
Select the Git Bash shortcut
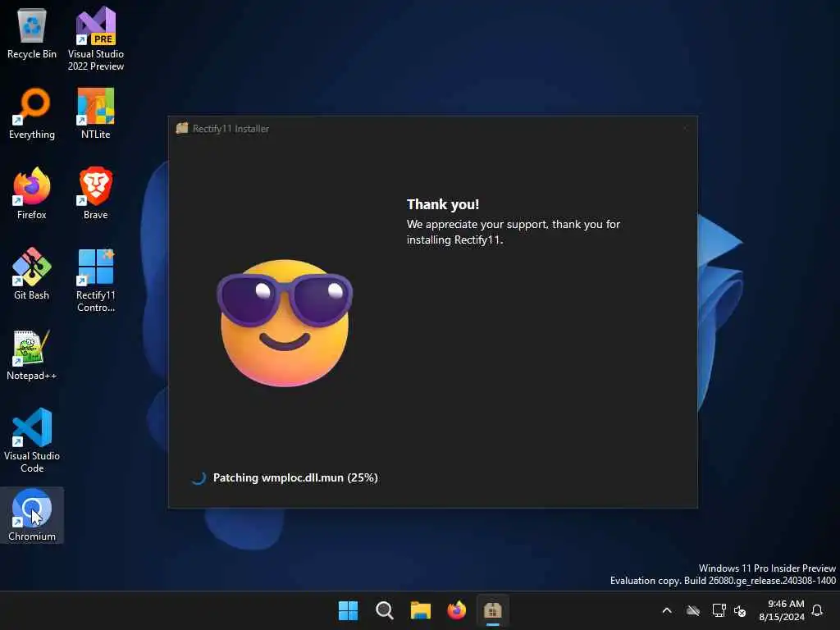(32, 274)
